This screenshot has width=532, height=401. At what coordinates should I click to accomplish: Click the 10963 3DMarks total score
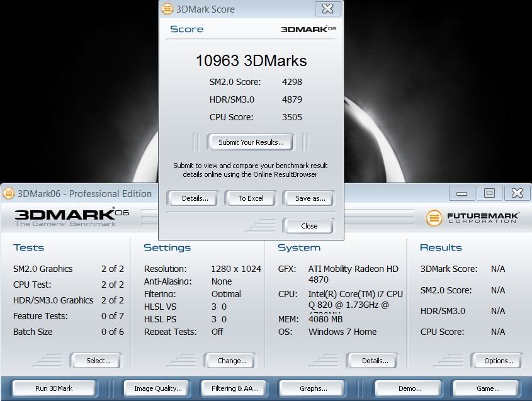tap(251, 60)
